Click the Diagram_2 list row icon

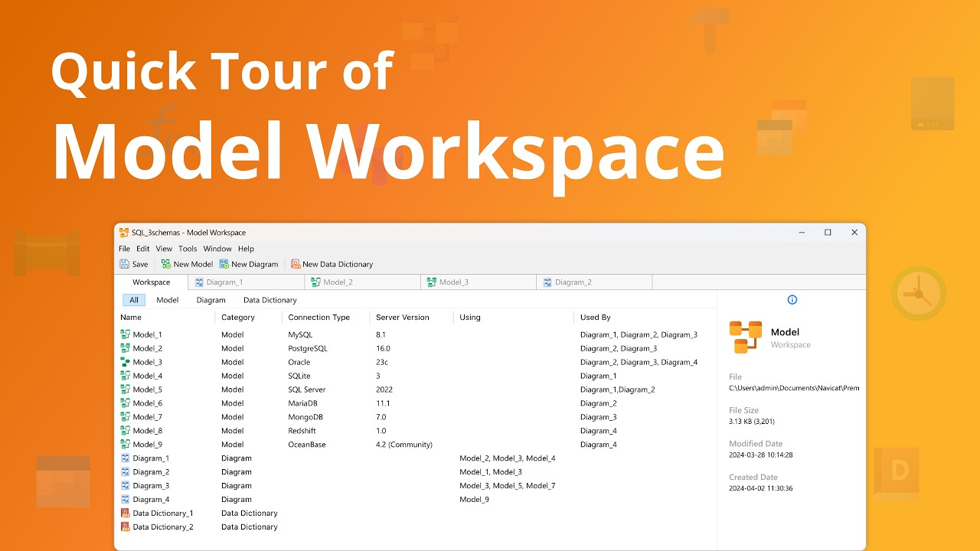coord(126,472)
